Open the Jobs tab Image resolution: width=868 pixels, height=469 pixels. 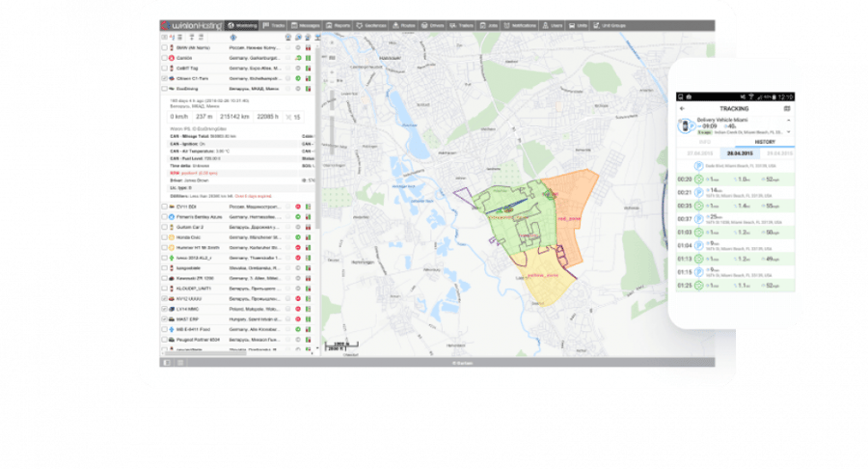click(489, 25)
